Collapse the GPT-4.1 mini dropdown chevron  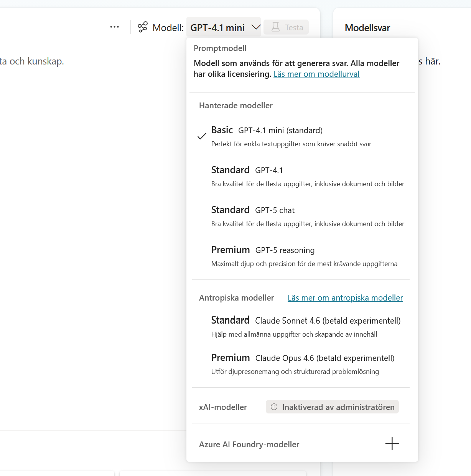tap(256, 27)
